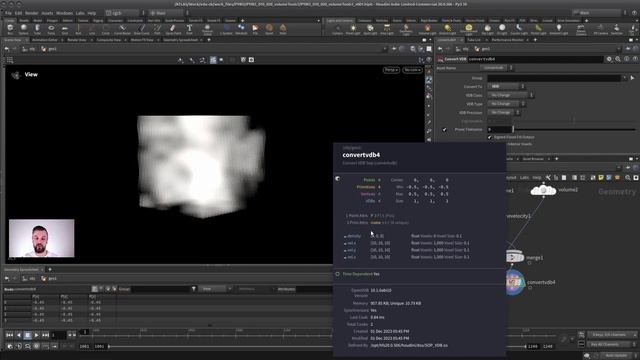Click the back arrow in the parameter pane
The width and height of the screenshot is (640, 360).
pyautogui.click(x=440, y=49)
